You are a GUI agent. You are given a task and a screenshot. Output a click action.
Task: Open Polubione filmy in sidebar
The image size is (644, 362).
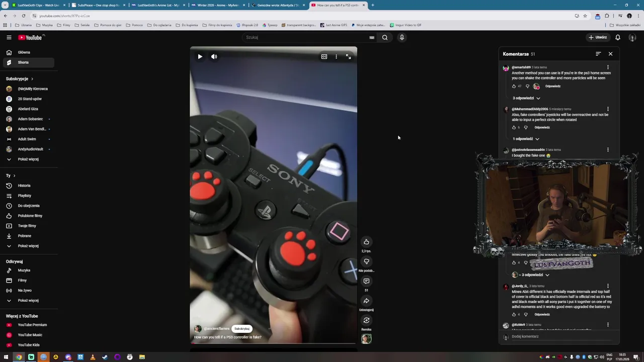click(28, 216)
